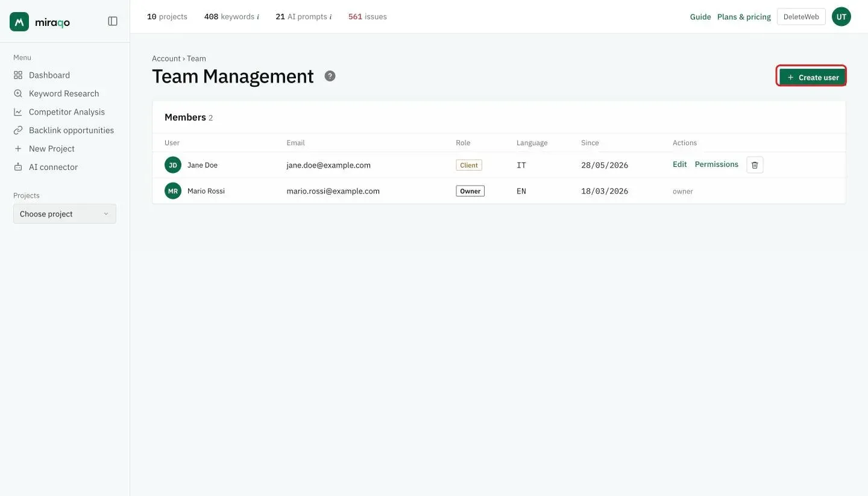Click the Owner role badge
This screenshot has width=868, height=496.
pos(470,191)
